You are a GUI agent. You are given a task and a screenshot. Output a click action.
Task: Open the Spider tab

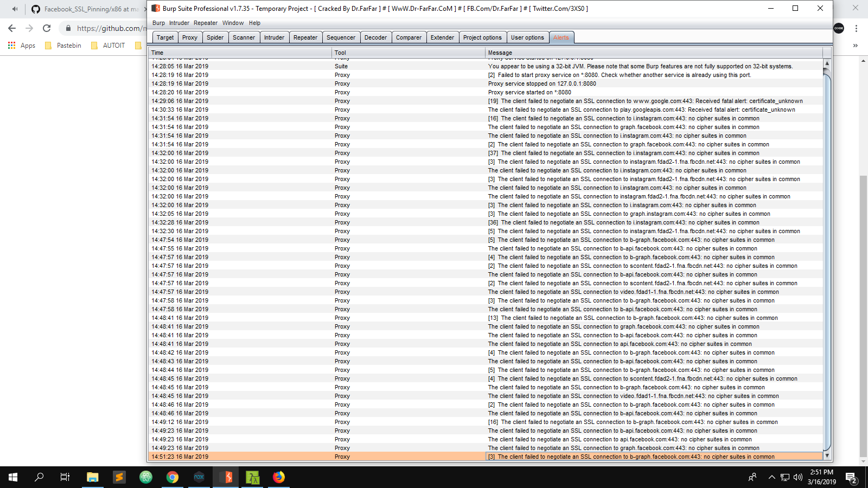(x=215, y=37)
